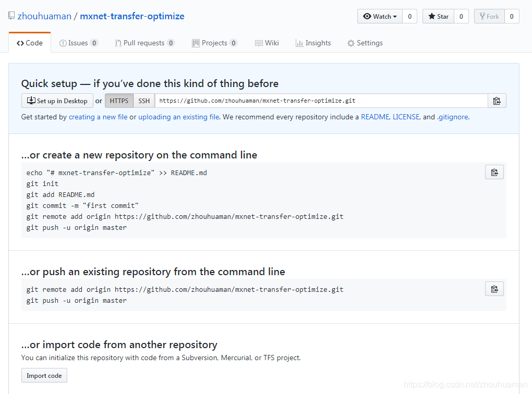This screenshot has height=394, width=532.
Task: Select the HTTPS protocol toggle
Action: pos(119,101)
